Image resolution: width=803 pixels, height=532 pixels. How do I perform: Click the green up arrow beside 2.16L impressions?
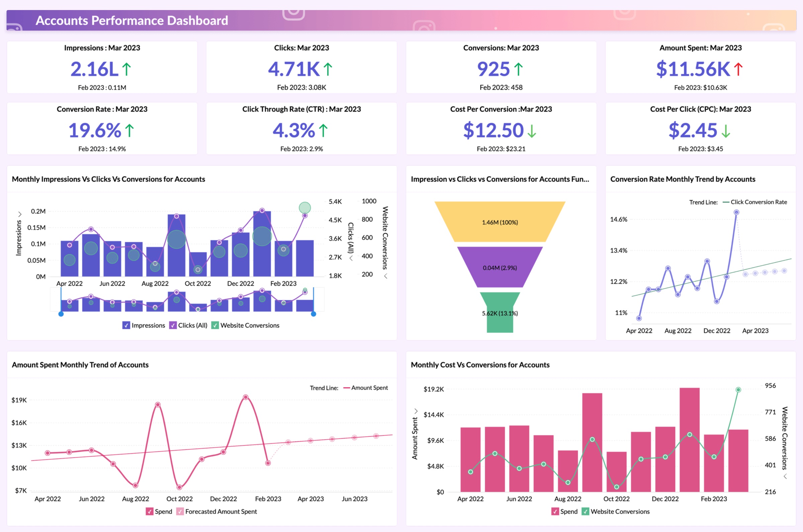pyautogui.click(x=126, y=69)
